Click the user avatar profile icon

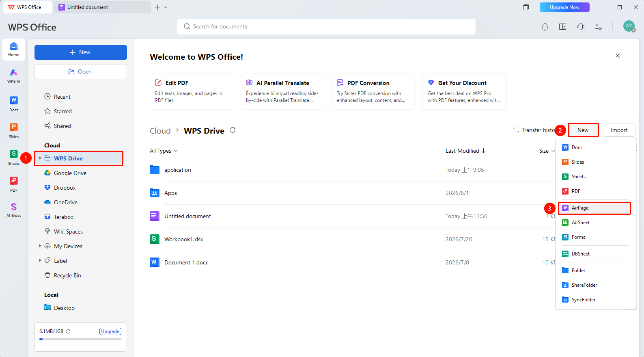(629, 26)
